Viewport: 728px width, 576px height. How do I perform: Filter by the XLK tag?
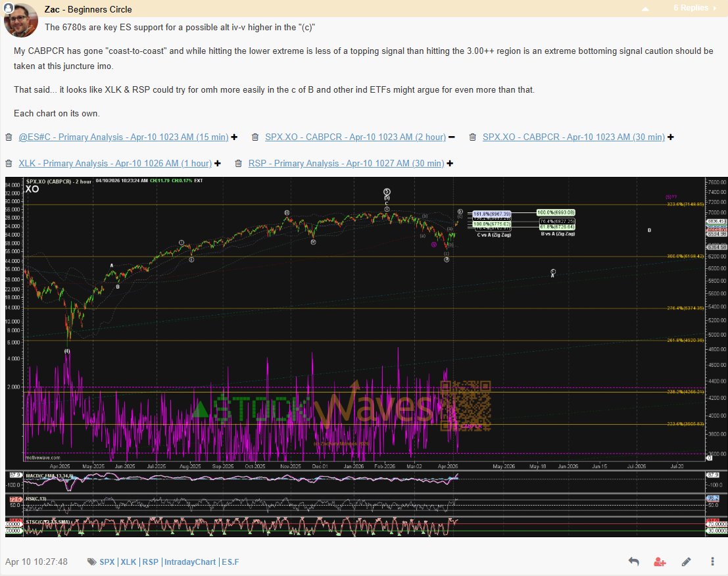(x=129, y=562)
